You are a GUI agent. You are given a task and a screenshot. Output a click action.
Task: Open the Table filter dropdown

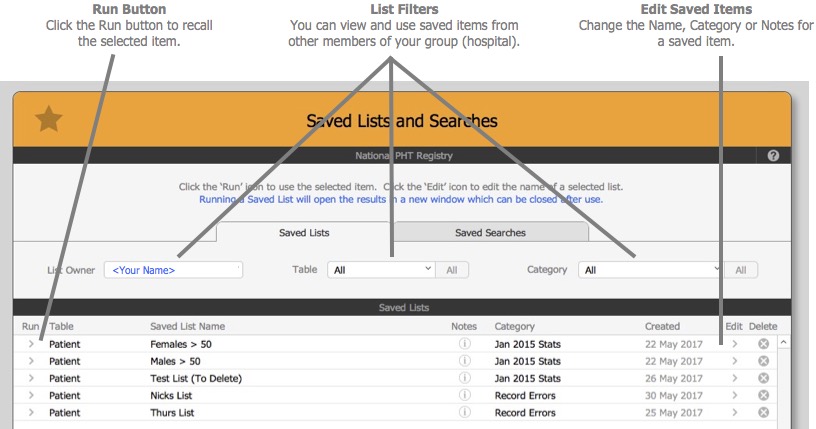click(381, 270)
